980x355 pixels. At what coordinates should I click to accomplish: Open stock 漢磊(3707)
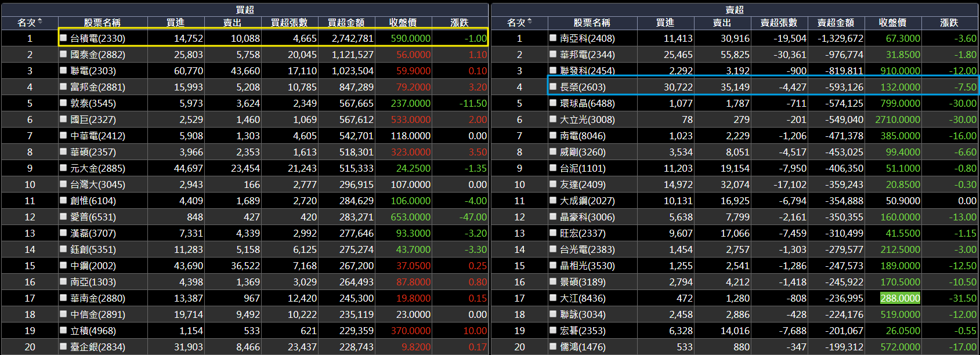[x=93, y=233]
